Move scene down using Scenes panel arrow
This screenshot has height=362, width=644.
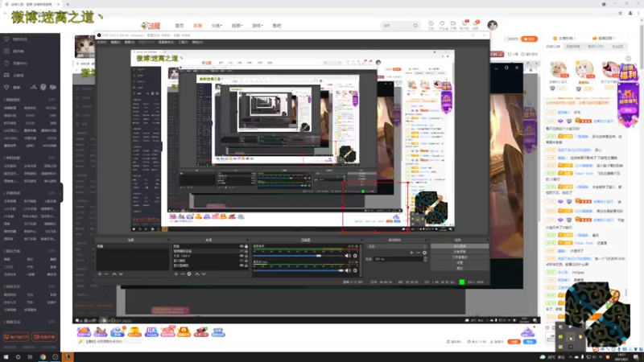(x=121, y=274)
